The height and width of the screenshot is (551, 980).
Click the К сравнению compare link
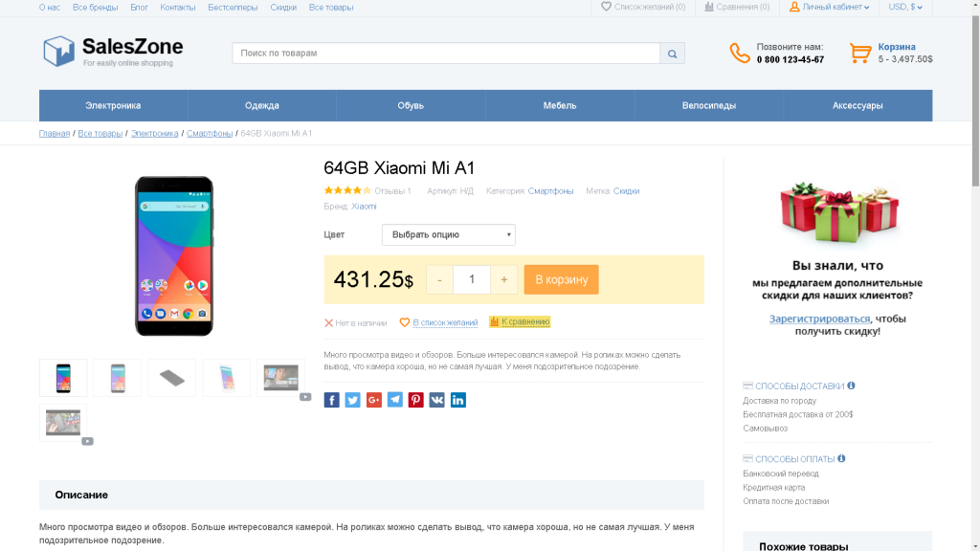525,321
